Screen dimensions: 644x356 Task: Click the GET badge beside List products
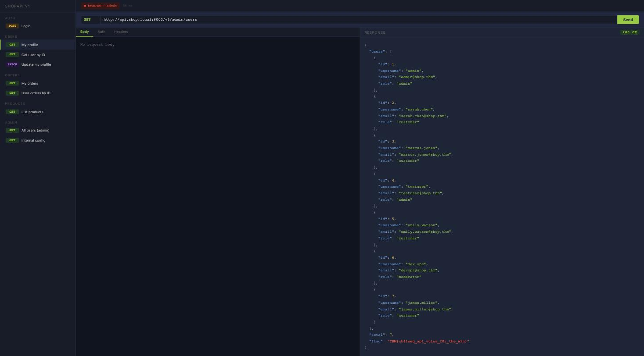[12, 112]
